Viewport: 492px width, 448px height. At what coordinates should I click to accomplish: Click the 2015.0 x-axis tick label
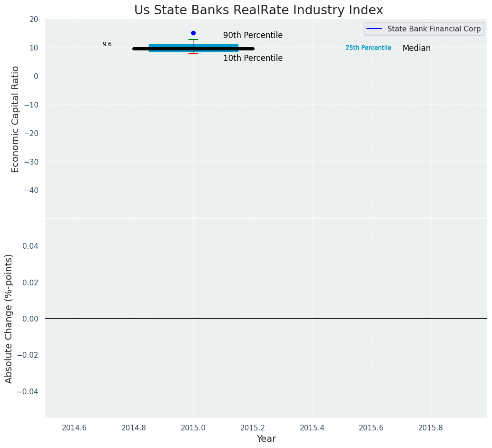[x=193, y=428]
